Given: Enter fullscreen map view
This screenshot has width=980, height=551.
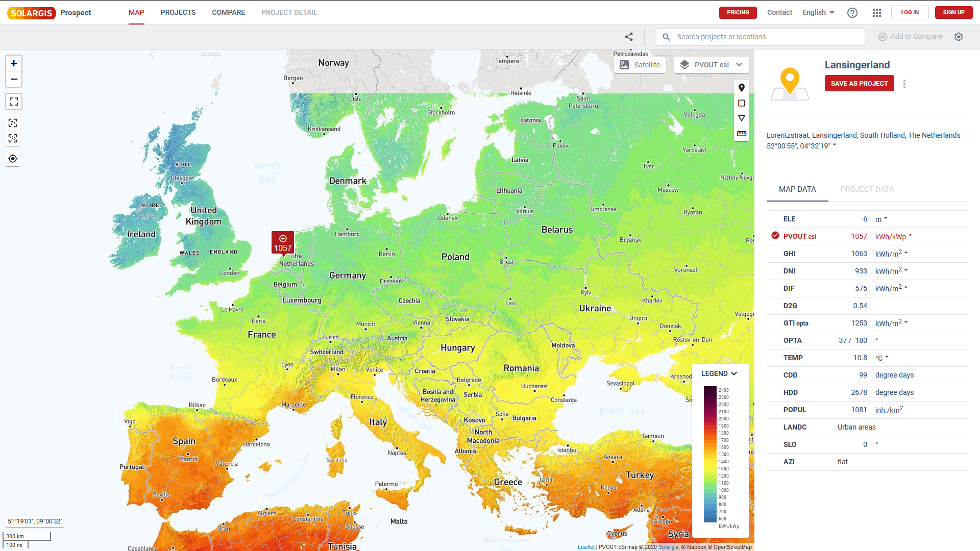Looking at the screenshot, I should tap(14, 102).
